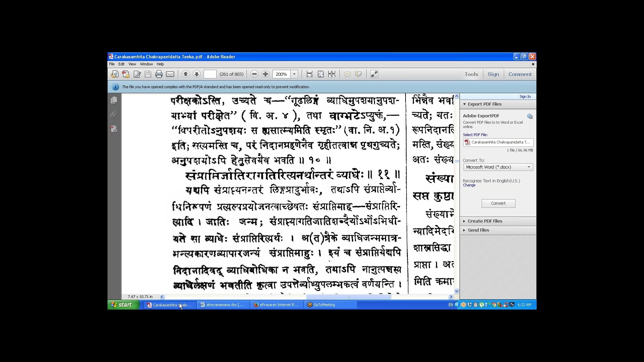Click the Change language link
Screen dimensions: 644x362
click(x=469, y=185)
